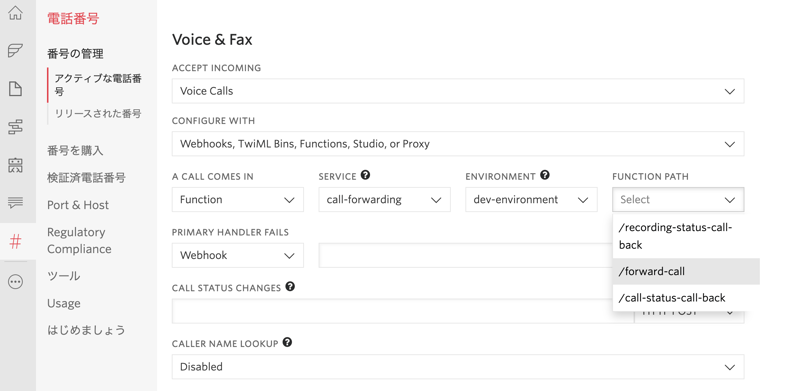
Task: Open the home icon in sidebar
Action: pyautogui.click(x=16, y=13)
